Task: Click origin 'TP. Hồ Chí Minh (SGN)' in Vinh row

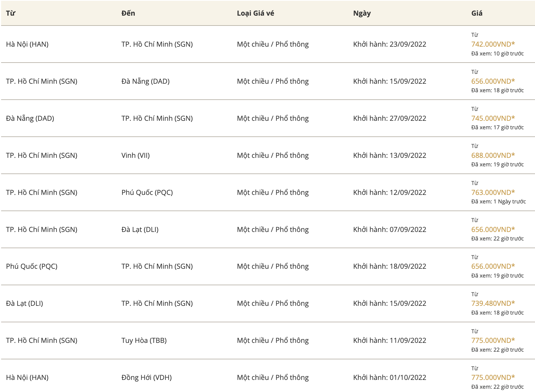Action: coord(42,155)
